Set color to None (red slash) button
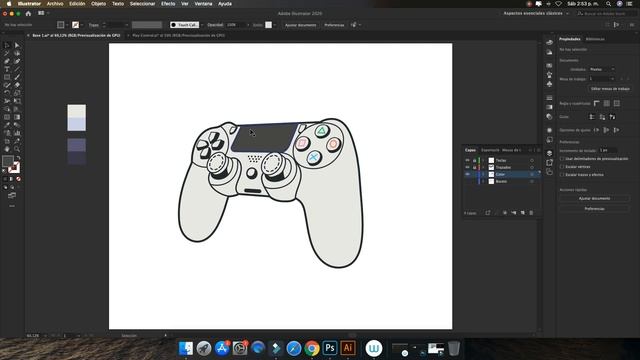Viewport: 640px width, 360px height. click(18, 179)
